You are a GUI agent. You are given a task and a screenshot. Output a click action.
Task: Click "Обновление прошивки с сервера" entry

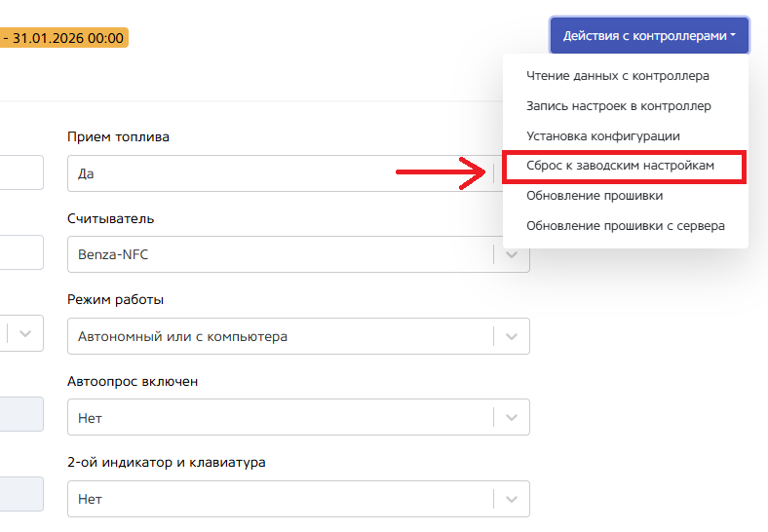[625, 226]
